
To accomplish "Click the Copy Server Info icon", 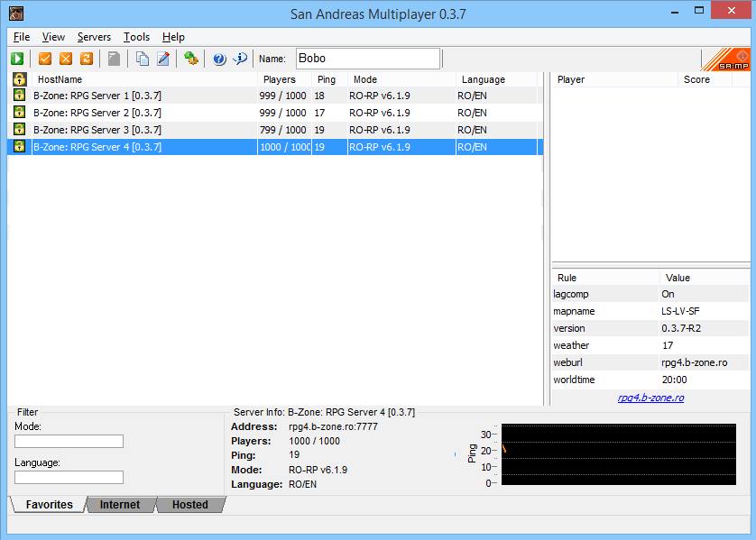I will [x=143, y=59].
